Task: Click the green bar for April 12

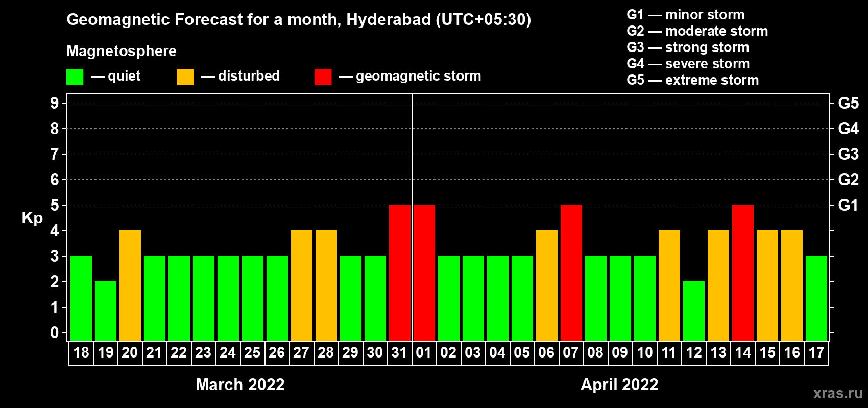Action: [x=694, y=311]
